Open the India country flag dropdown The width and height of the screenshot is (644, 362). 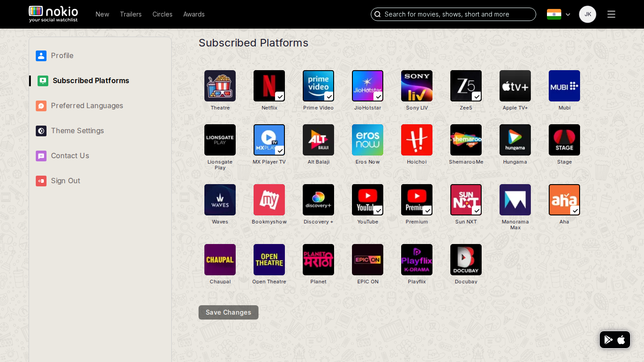click(x=559, y=14)
